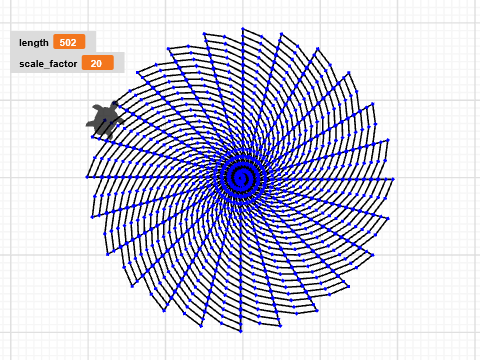
Task: Click the topmost tip of the spiral drawing
Action: [242, 28]
